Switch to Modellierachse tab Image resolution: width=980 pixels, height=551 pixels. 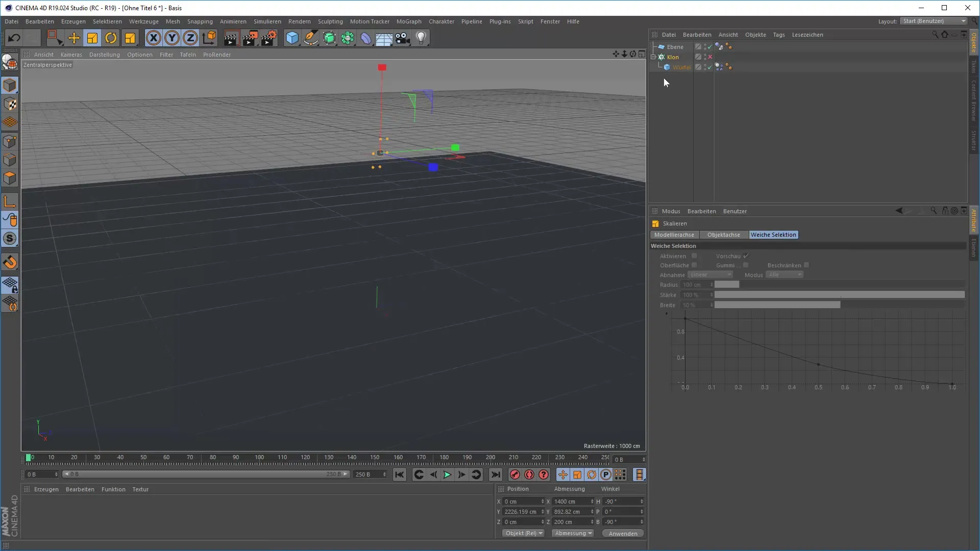[674, 235]
